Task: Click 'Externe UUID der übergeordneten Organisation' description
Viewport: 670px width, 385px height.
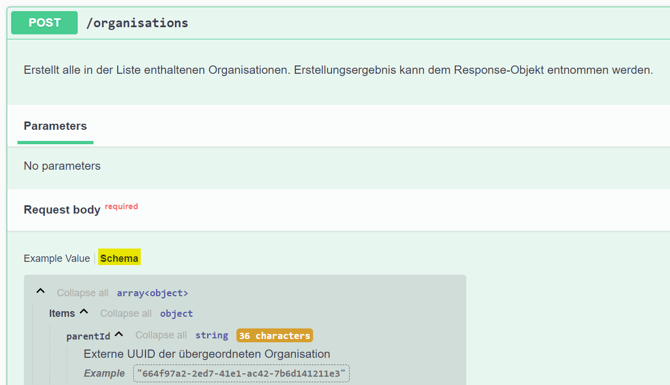Action: 207,354
